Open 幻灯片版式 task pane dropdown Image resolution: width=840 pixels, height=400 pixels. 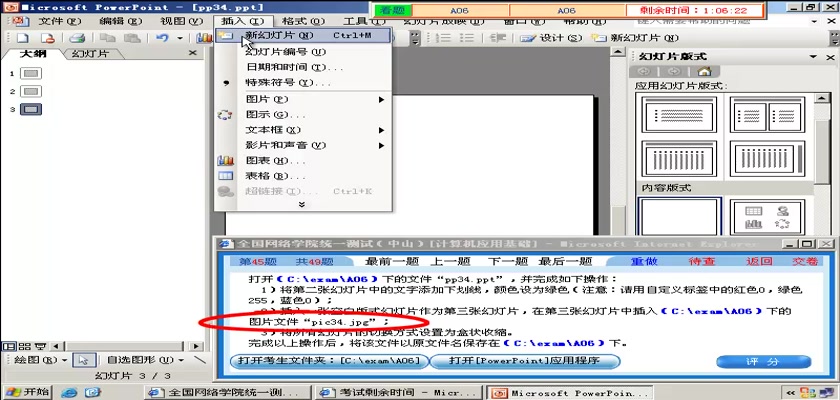pos(813,57)
